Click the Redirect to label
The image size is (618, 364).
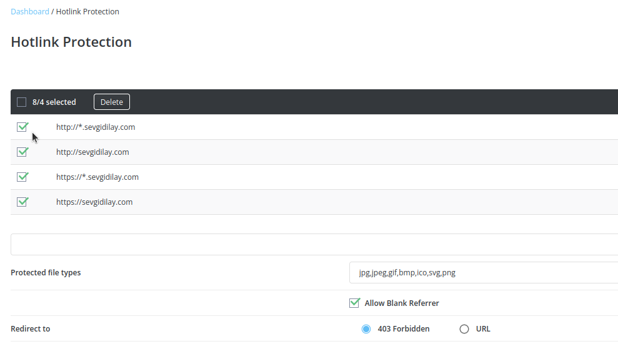tap(31, 328)
